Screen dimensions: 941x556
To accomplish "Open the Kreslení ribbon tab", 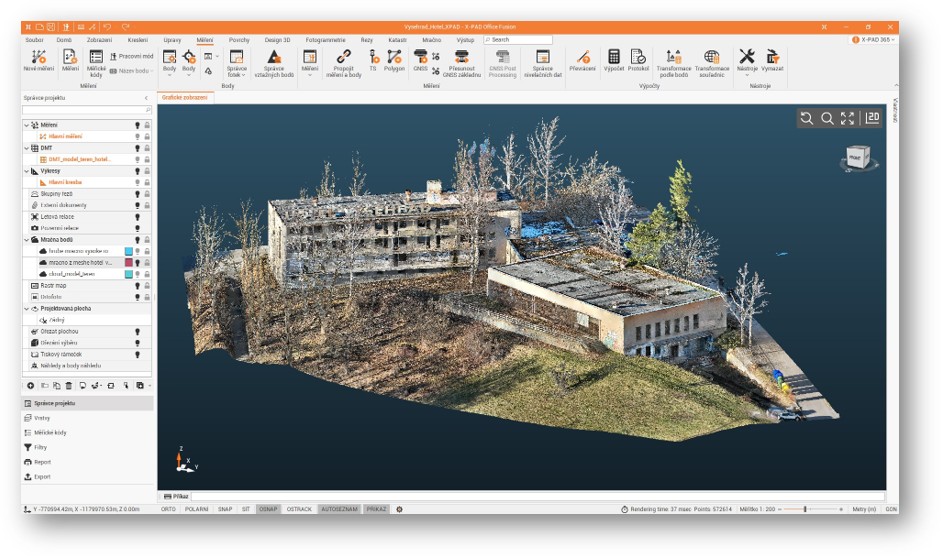I will (137, 40).
